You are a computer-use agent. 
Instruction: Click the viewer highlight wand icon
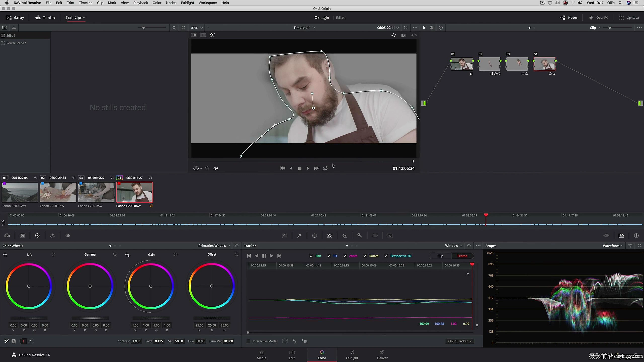[212, 35]
